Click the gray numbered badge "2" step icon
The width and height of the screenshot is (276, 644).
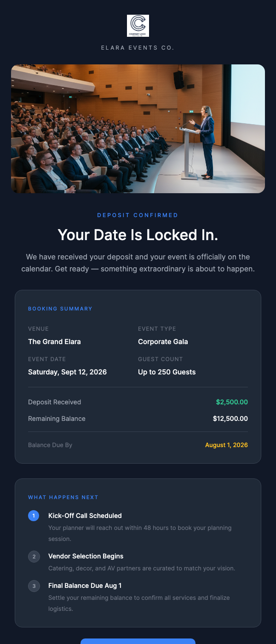coord(34,556)
